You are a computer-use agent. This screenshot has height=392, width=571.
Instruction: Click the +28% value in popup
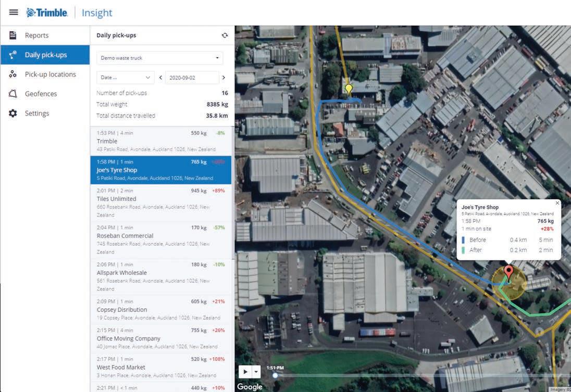tap(547, 229)
